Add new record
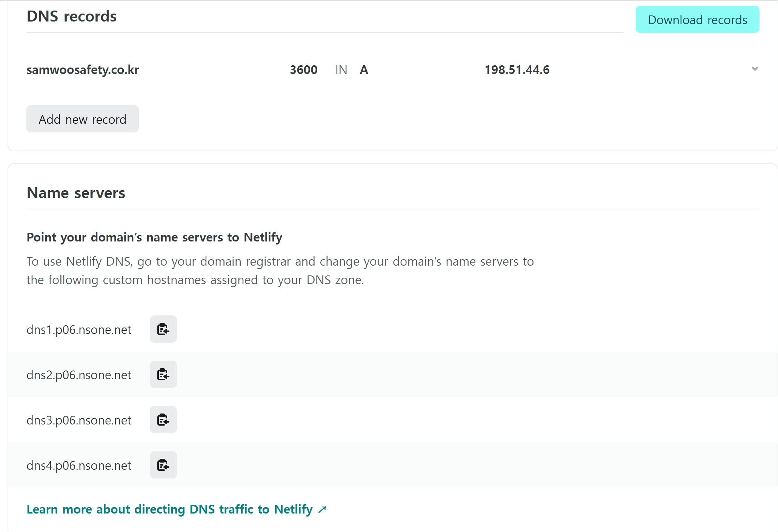 (82, 119)
